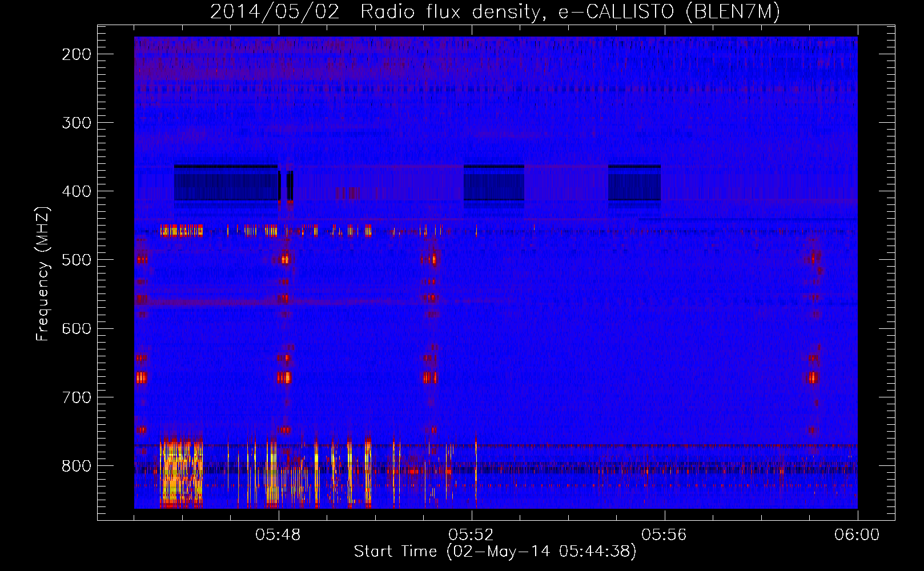
Task: Click the 05:48 time tick label
Action: [278, 535]
